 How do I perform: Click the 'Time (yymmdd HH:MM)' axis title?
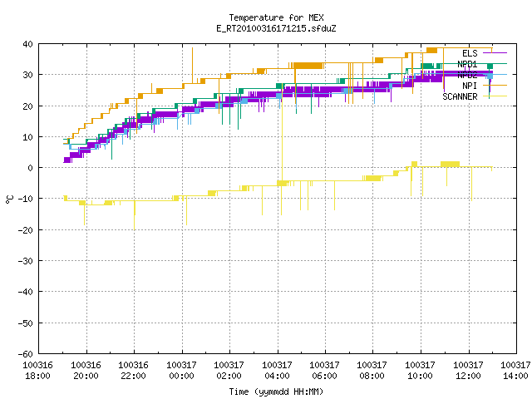276,392
